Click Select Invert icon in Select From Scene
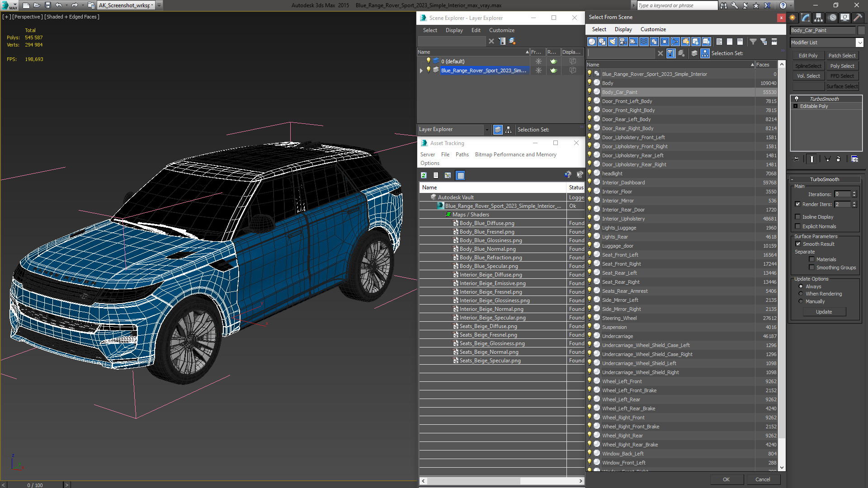868x488 pixels. click(x=740, y=42)
